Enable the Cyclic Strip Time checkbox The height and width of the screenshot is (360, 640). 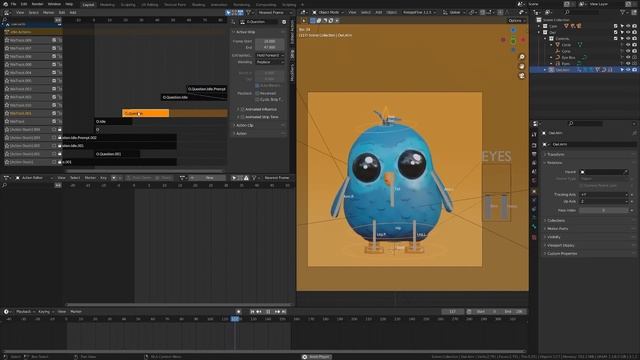[x=257, y=100]
